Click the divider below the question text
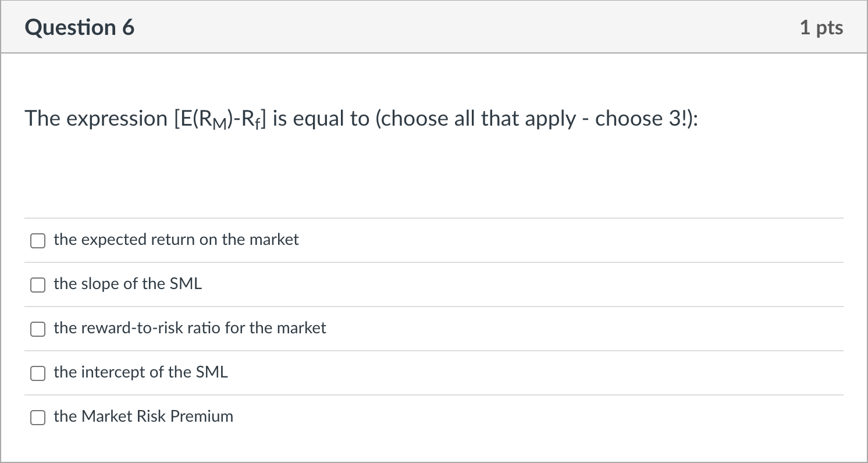Image resolution: width=868 pixels, height=463 pixels. pos(433,218)
